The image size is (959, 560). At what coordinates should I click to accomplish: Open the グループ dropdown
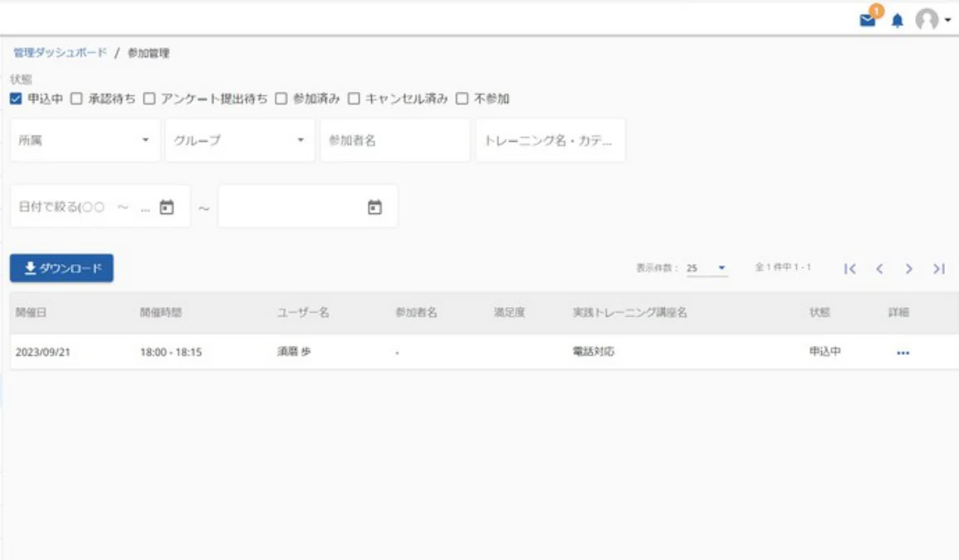click(x=240, y=140)
